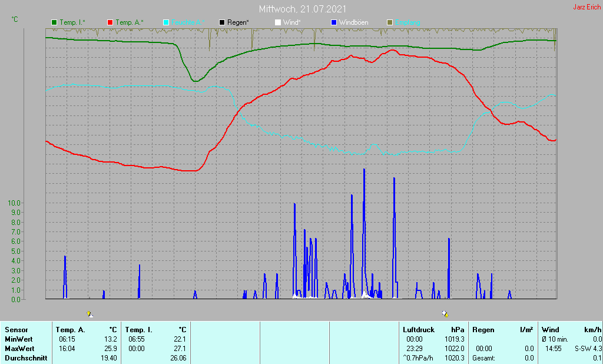Click the 'S-SW 4.3' wind maximum value
The image size is (603, 364).
click(x=588, y=349)
